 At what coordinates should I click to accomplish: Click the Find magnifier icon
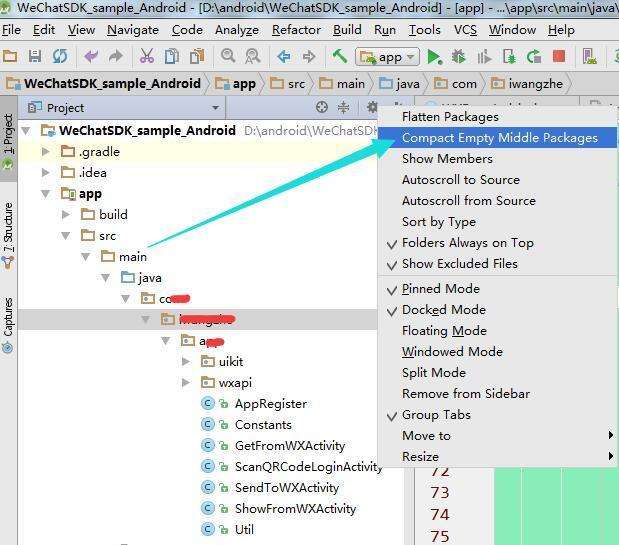coord(228,56)
